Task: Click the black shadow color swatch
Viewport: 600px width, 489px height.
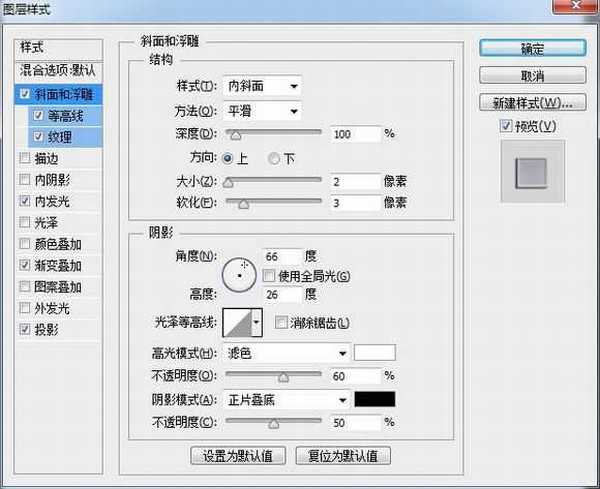Action: point(376,398)
